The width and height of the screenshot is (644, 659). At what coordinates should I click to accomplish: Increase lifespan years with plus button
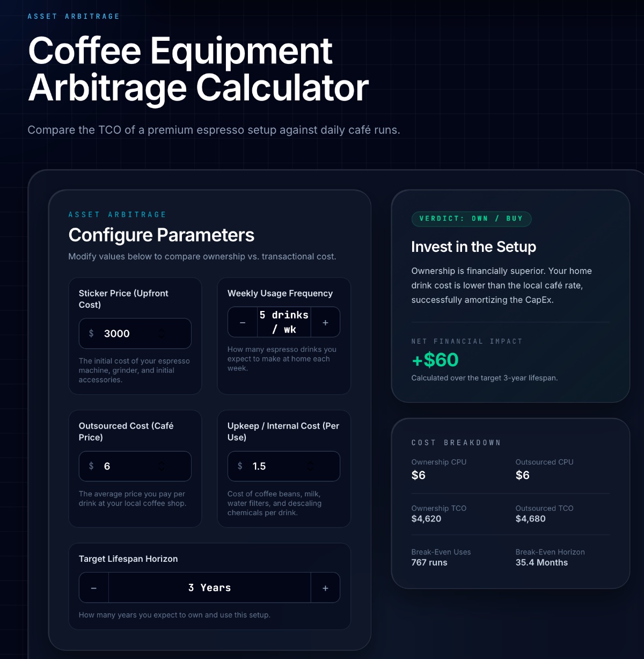coord(325,588)
